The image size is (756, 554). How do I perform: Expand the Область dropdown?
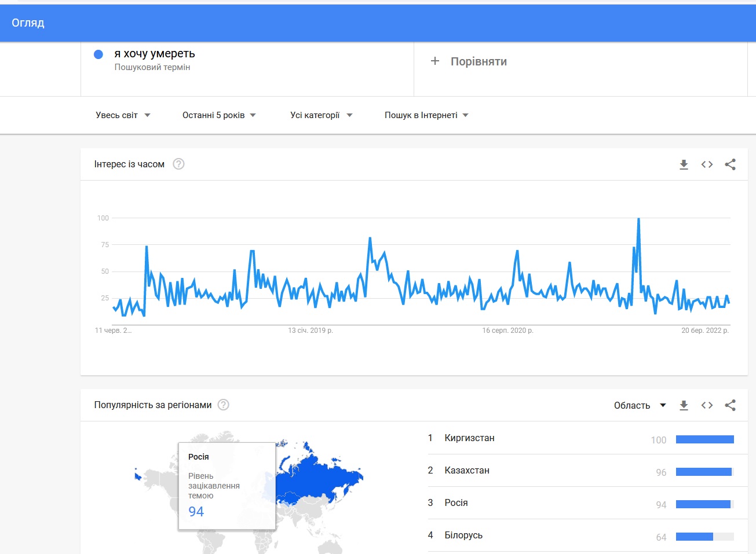pyautogui.click(x=640, y=405)
